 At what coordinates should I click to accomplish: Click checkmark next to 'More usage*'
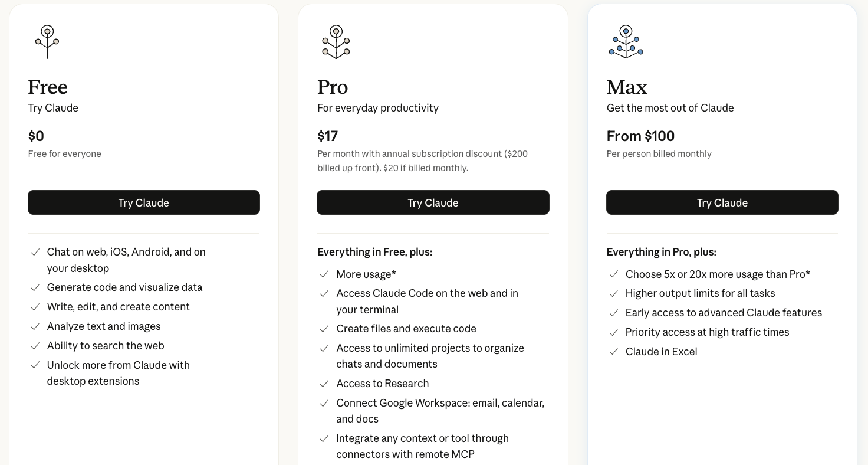tap(324, 274)
